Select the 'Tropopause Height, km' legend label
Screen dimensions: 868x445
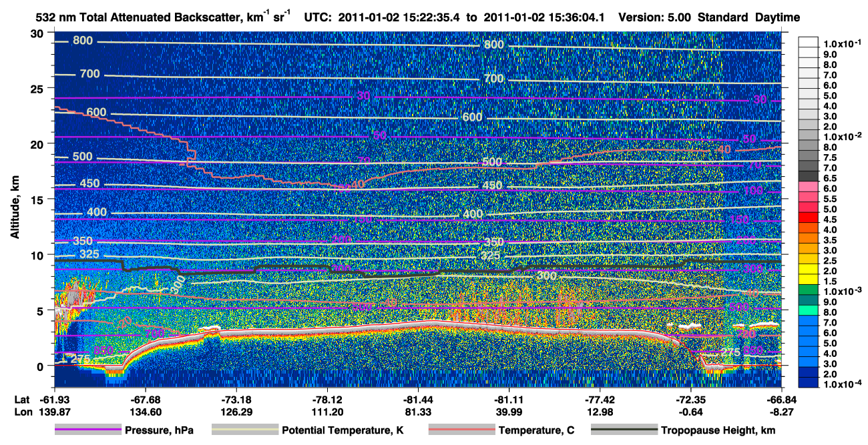tap(718, 431)
